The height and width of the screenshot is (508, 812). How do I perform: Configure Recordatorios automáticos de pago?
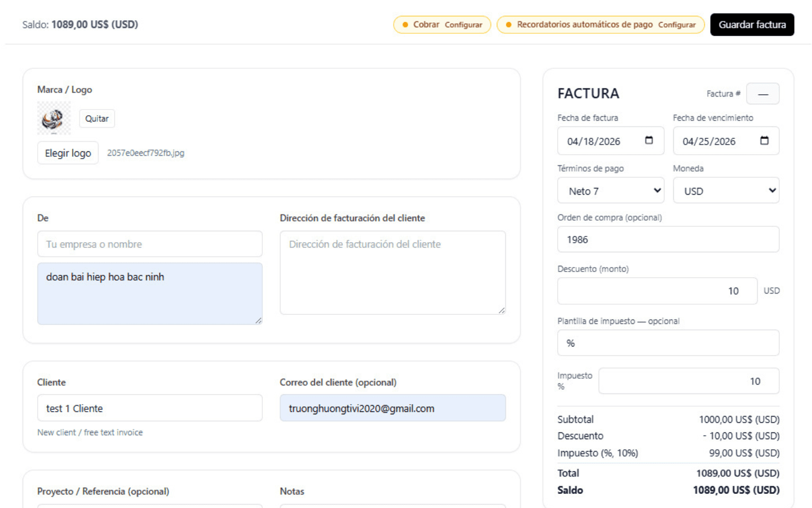677,25
